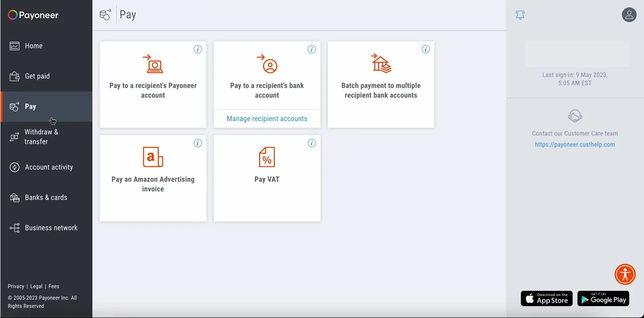Open the Manage recipient accounts link

(x=267, y=119)
